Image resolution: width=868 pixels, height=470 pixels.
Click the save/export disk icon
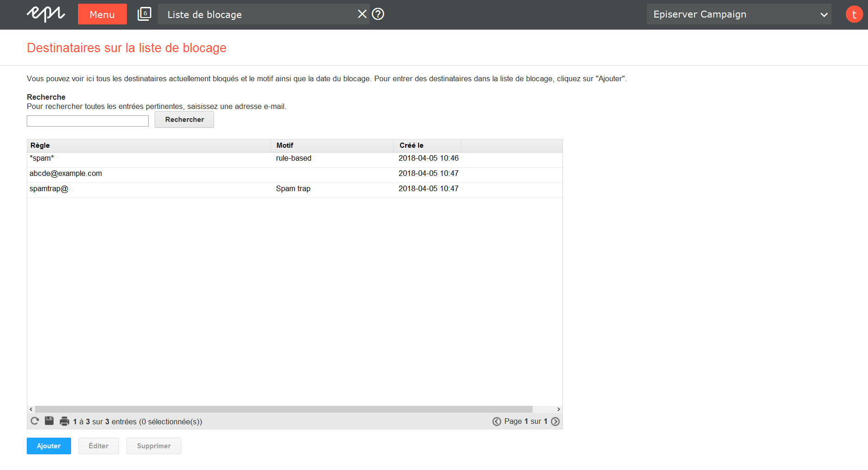point(49,421)
